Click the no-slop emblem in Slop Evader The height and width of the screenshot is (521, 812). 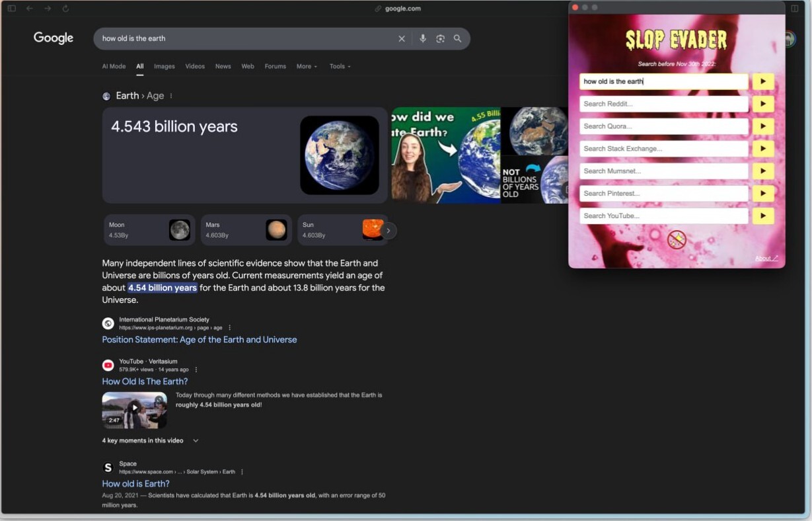pyautogui.click(x=677, y=239)
